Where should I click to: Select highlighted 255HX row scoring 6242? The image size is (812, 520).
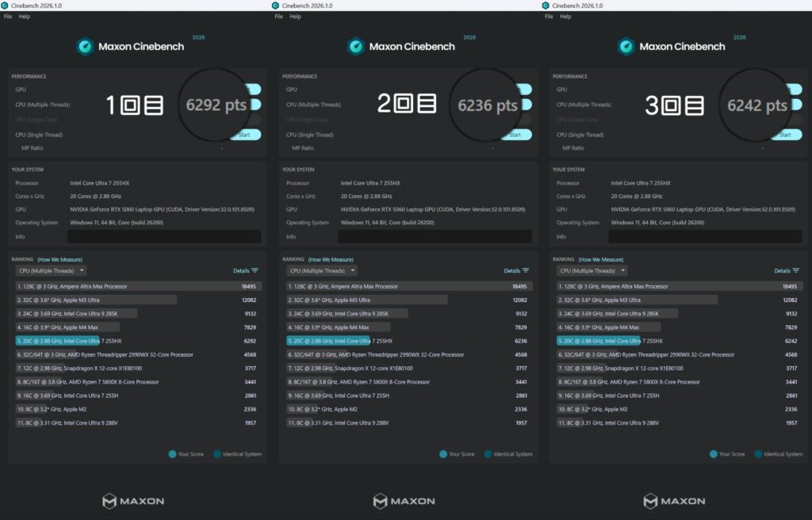pyautogui.click(x=680, y=341)
